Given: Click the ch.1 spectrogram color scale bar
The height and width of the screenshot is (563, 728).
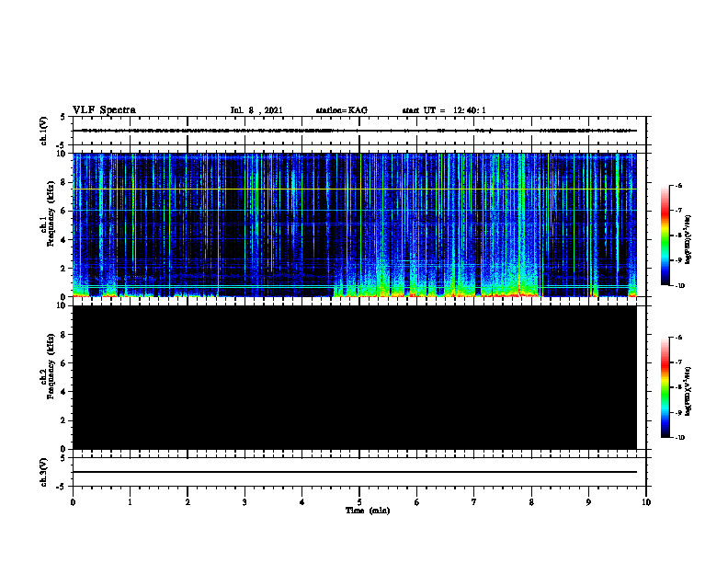Looking at the screenshot, I should pos(665,236).
